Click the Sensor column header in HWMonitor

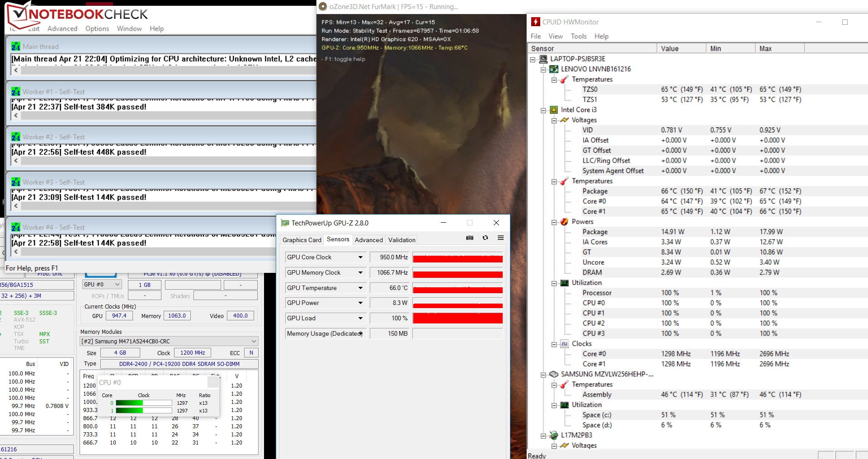pyautogui.click(x=592, y=48)
